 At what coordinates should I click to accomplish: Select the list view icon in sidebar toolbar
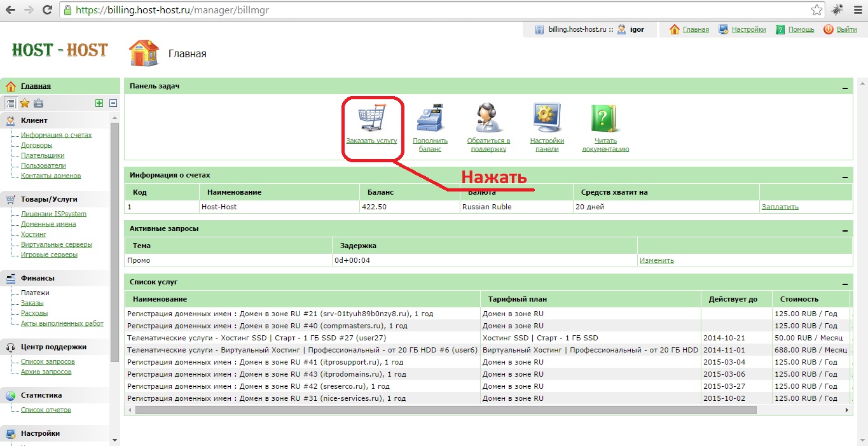pyautogui.click(x=11, y=103)
